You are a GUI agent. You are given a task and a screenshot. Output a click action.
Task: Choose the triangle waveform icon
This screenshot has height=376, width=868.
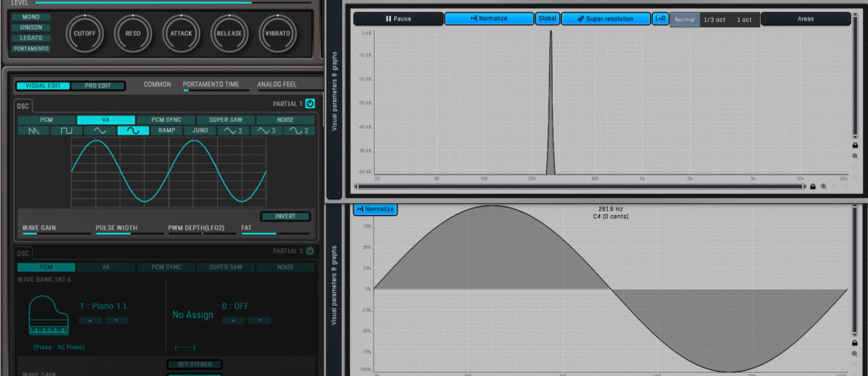tap(99, 131)
